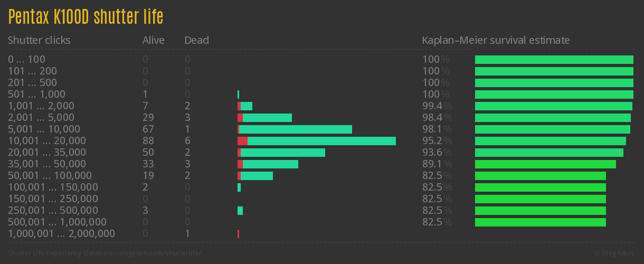This screenshot has height=264, width=644.
Task: Click the teal alive bar for 20,001 … 35,000
Action: pyautogui.click(x=282, y=153)
